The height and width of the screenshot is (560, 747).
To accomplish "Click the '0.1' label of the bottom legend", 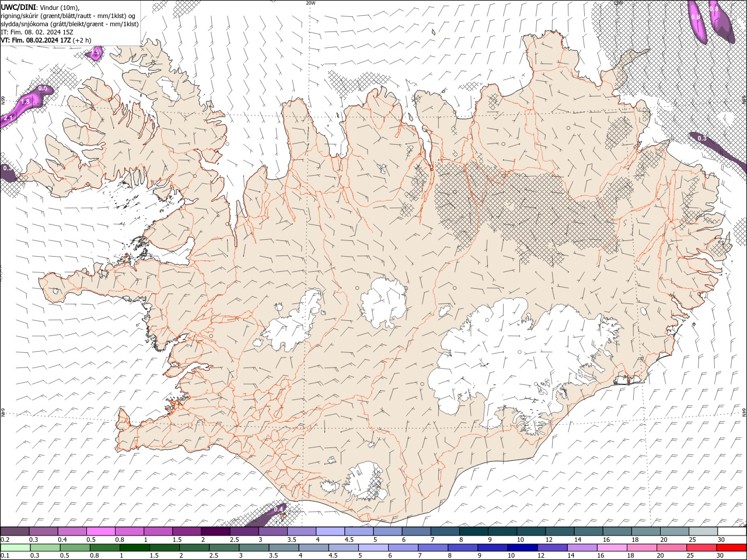I will (5, 556).
